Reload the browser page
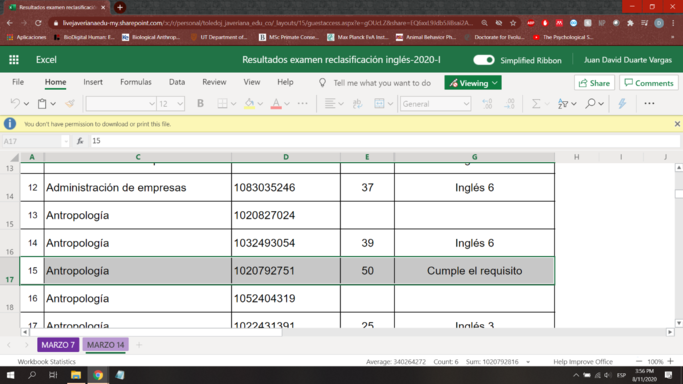The width and height of the screenshot is (683, 384). (38, 23)
